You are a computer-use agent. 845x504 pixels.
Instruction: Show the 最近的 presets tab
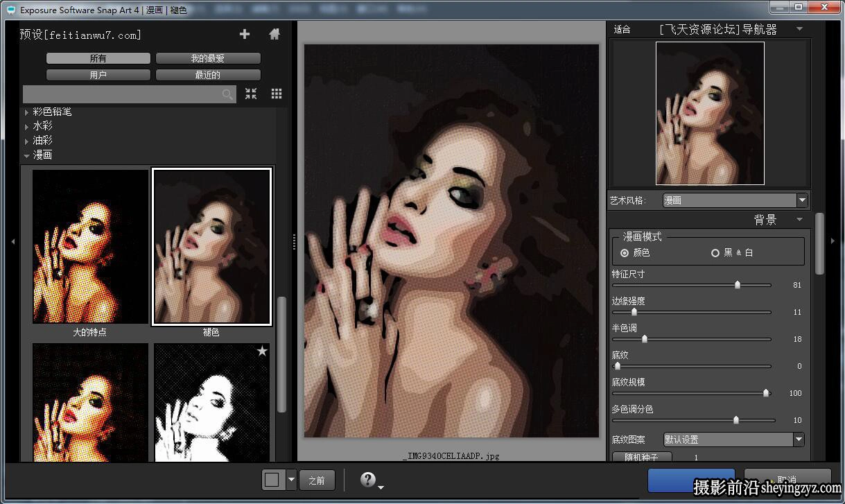tap(208, 75)
